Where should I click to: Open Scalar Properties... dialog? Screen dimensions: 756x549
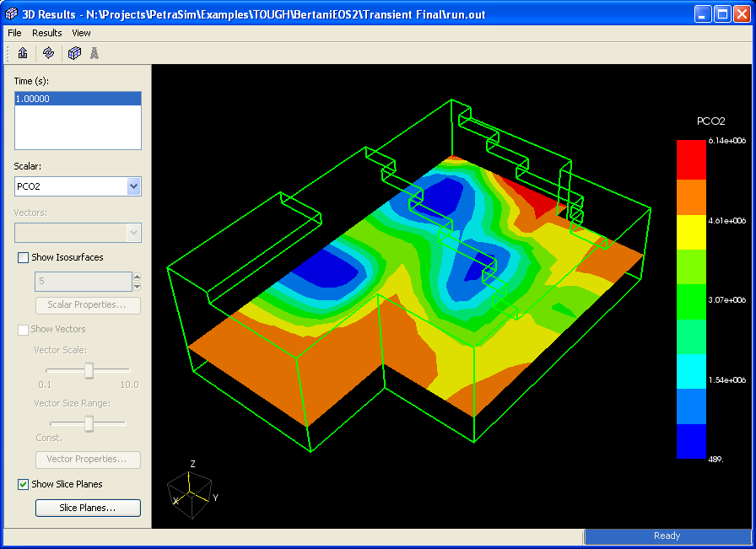click(x=88, y=305)
